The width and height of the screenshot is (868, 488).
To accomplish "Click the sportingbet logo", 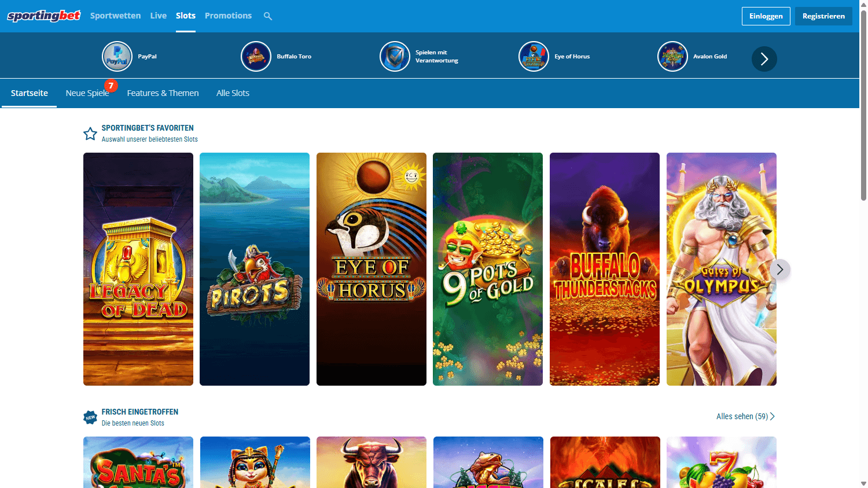I will pyautogui.click(x=44, y=16).
